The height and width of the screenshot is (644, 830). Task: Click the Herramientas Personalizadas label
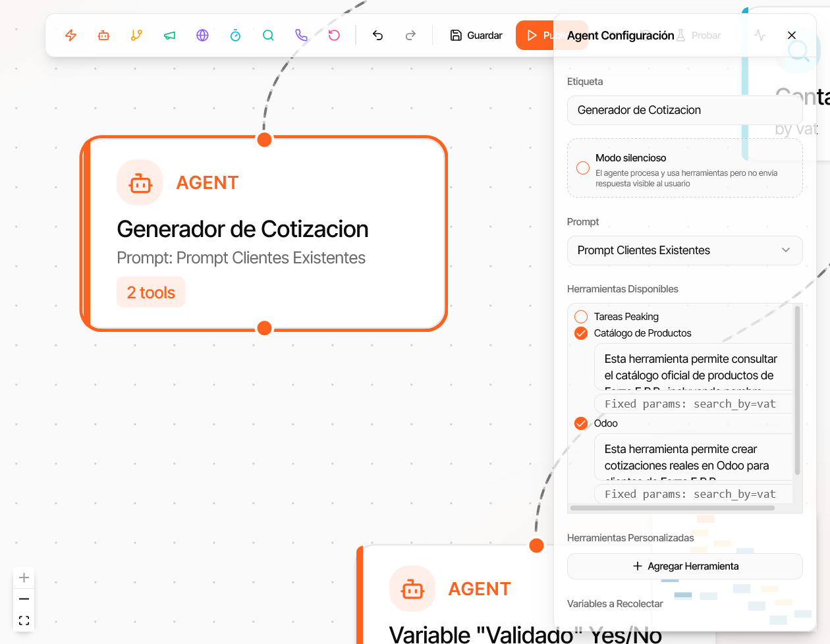(x=630, y=538)
